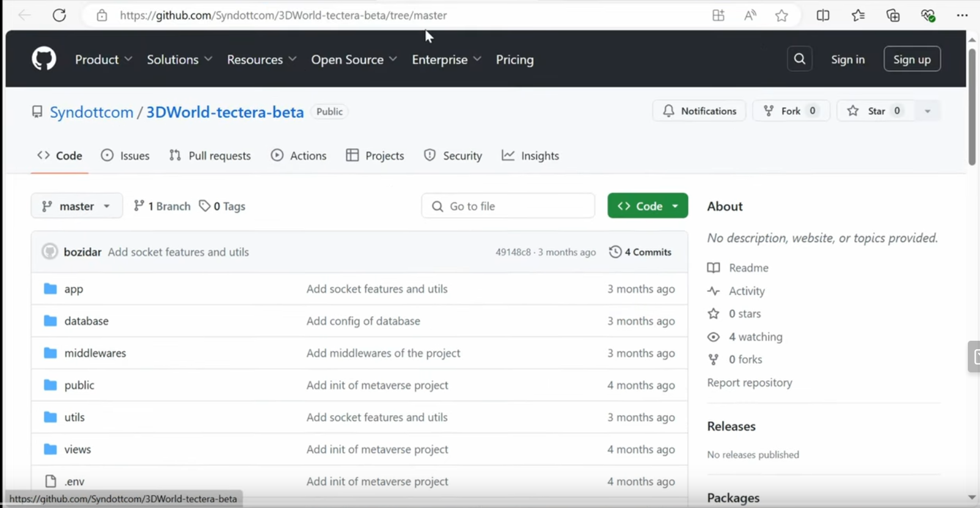
Task: Open the Syndottcom owner link
Action: click(x=92, y=112)
